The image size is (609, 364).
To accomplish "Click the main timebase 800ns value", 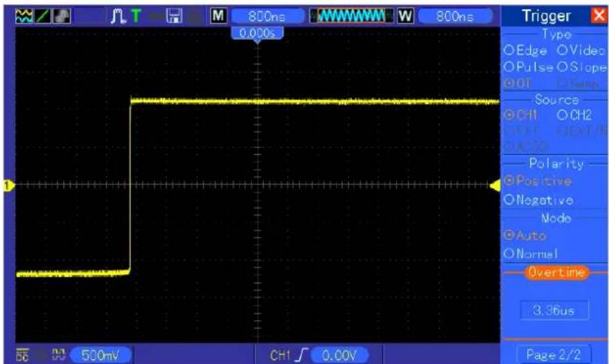I will tap(267, 17).
